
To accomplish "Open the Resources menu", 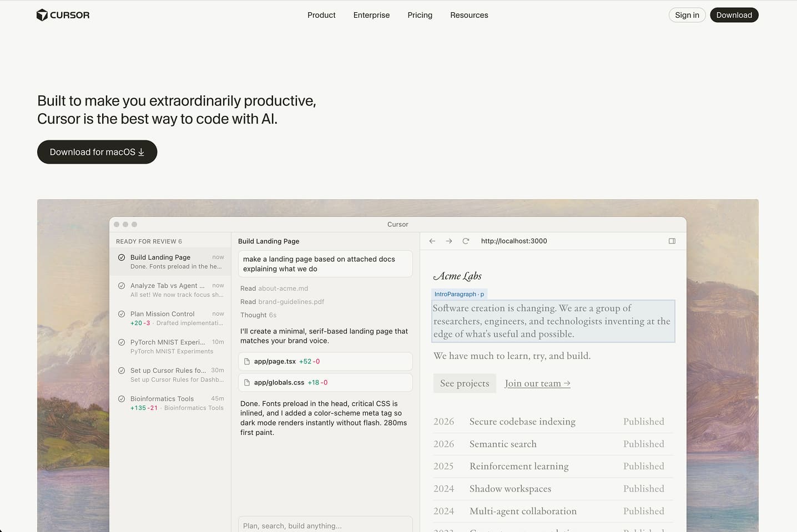I will (469, 15).
